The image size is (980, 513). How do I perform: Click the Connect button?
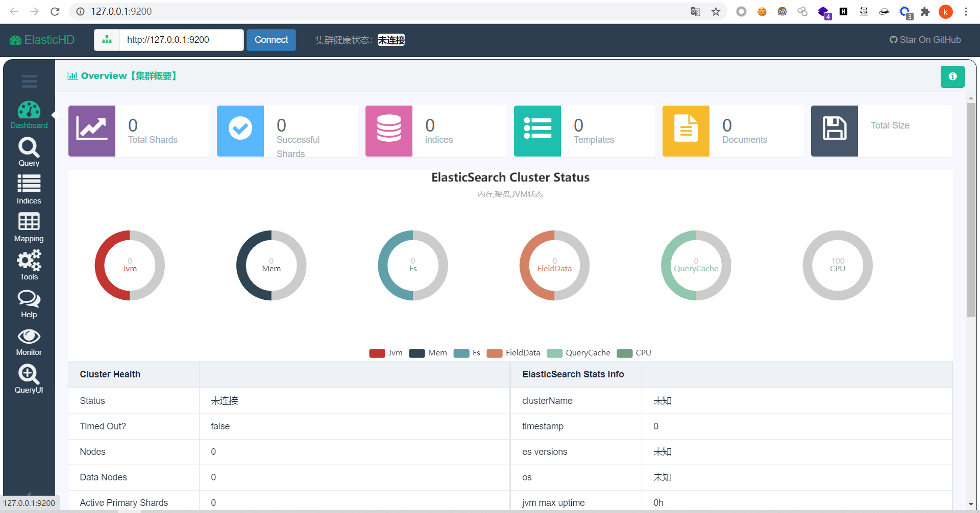[271, 40]
